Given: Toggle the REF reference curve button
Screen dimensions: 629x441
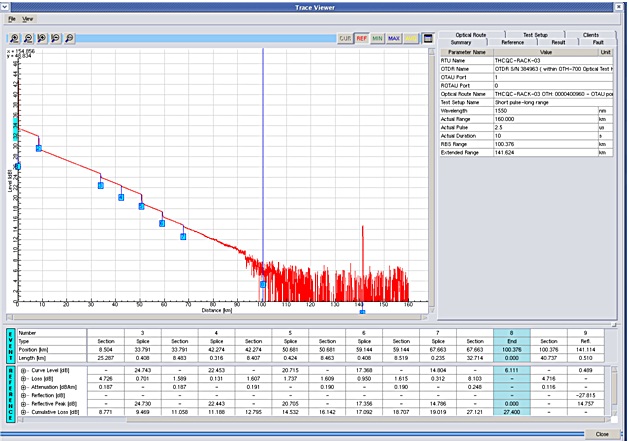Looking at the screenshot, I should point(361,39).
